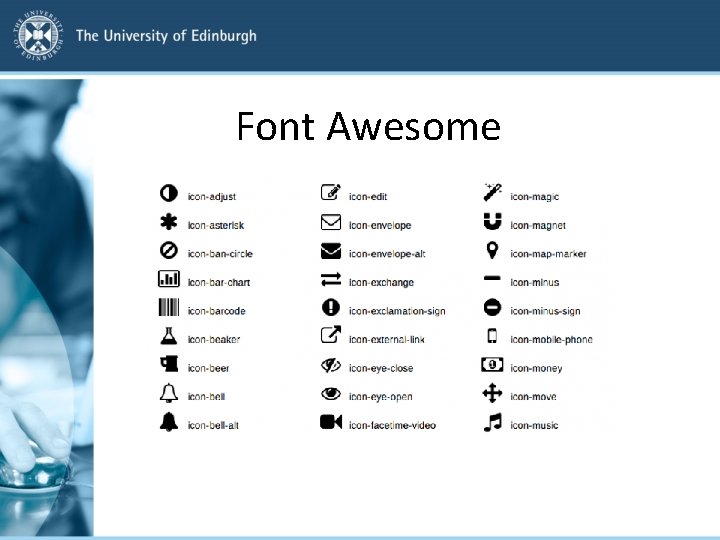Click the 'icon-facetime-video' label
Viewport: 720px width, 540px height.
pos(392,425)
